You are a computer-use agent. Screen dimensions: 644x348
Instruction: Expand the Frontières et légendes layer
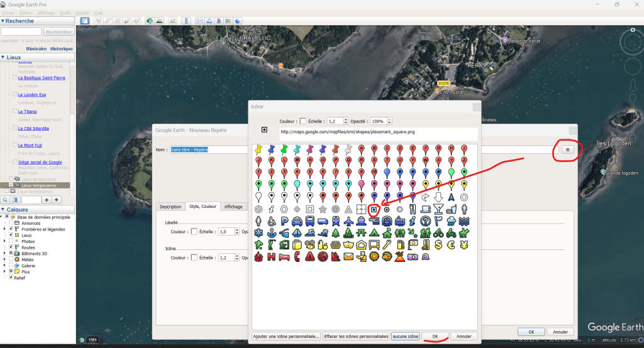pos(4,229)
